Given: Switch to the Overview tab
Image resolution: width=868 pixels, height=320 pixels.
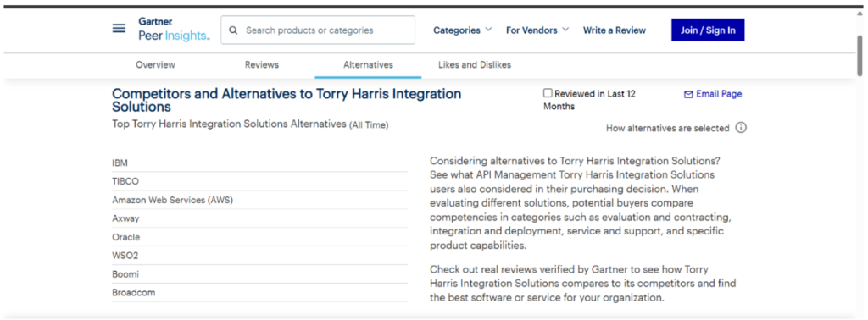Looking at the screenshot, I should (156, 64).
